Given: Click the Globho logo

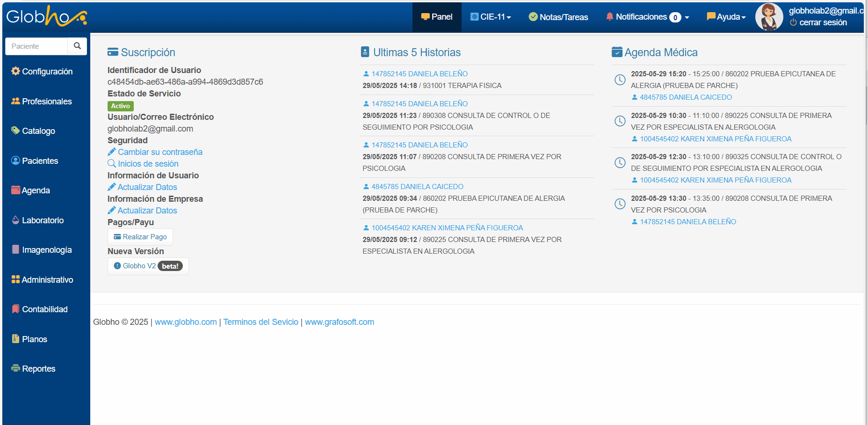Looking at the screenshot, I should click(x=47, y=16).
